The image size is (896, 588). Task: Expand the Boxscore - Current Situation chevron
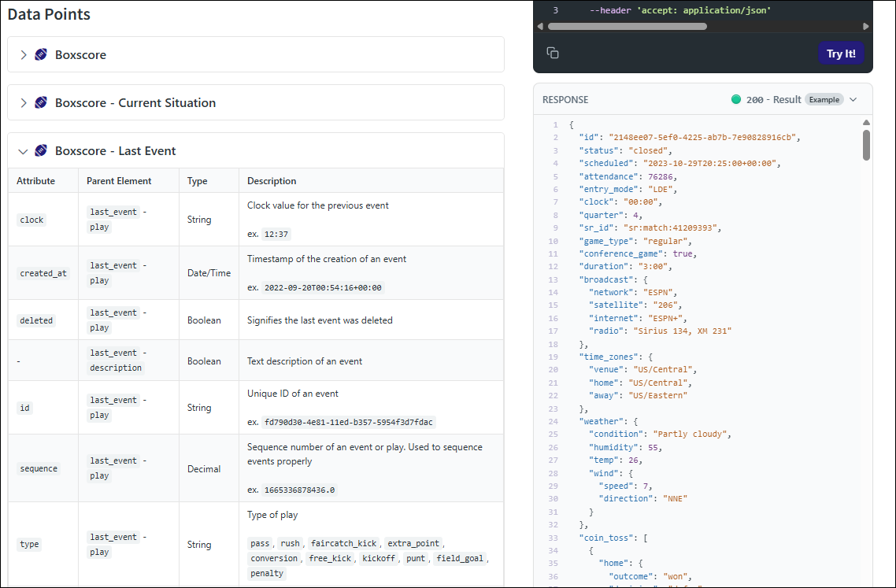[24, 102]
